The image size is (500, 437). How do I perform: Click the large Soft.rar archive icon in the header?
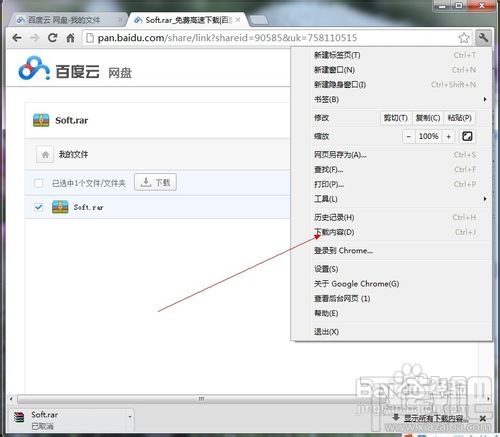pyautogui.click(x=41, y=120)
